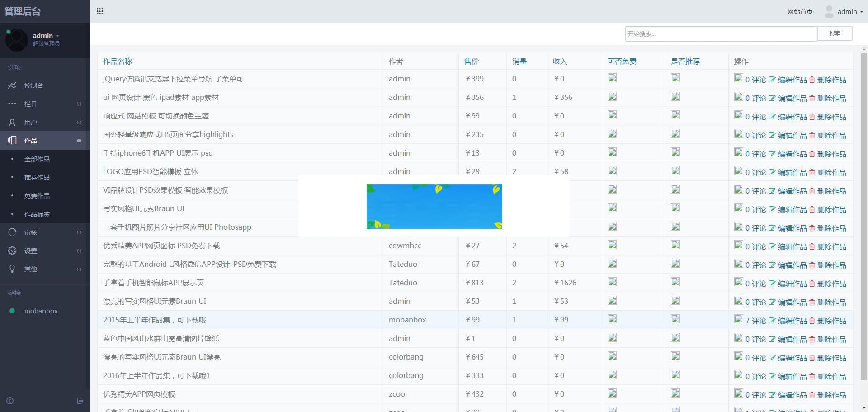The width and height of the screenshot is (868, 412).
Task: Click the blue banner image in the popup
Action: 434,206
